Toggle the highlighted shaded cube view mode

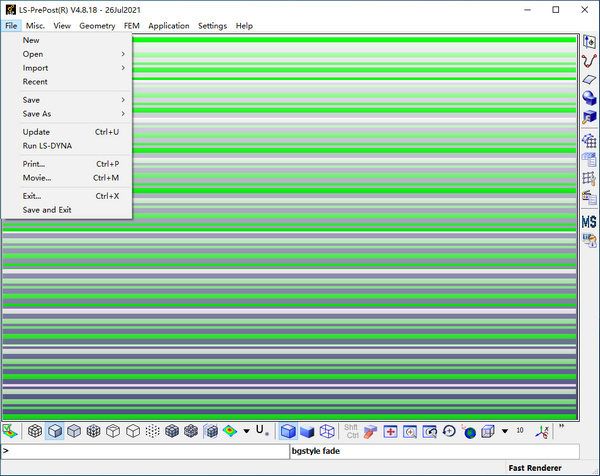(x=55, y=431)
